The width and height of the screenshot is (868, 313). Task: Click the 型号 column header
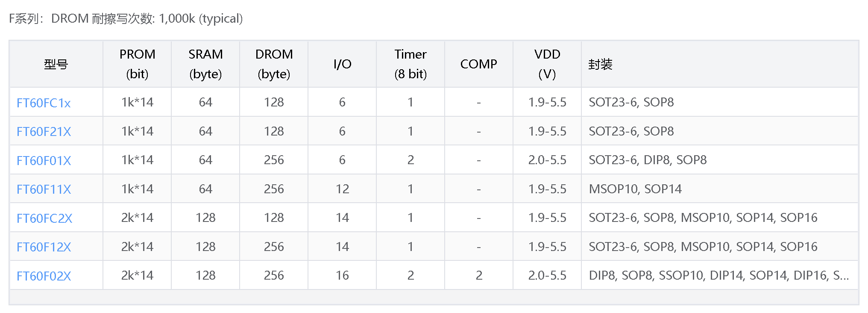pyautogui.click(x=56, y=64)
